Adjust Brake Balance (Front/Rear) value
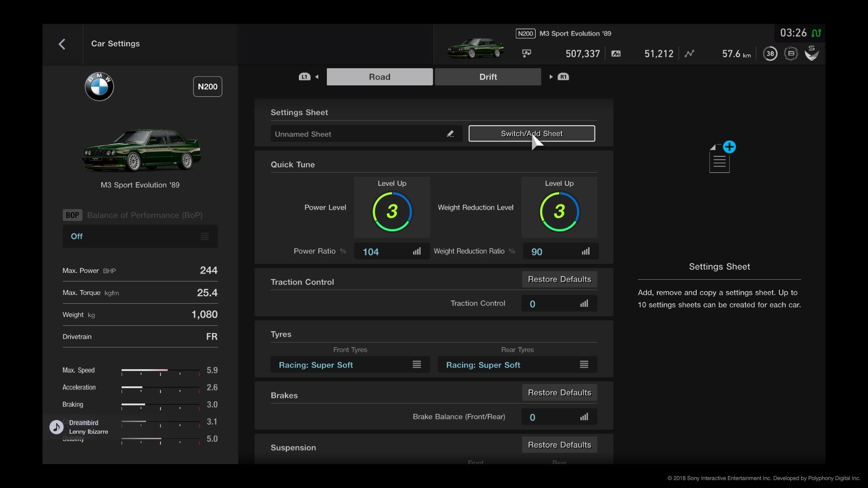The height and width of the screenshot is (488, 868). (559, 417)
